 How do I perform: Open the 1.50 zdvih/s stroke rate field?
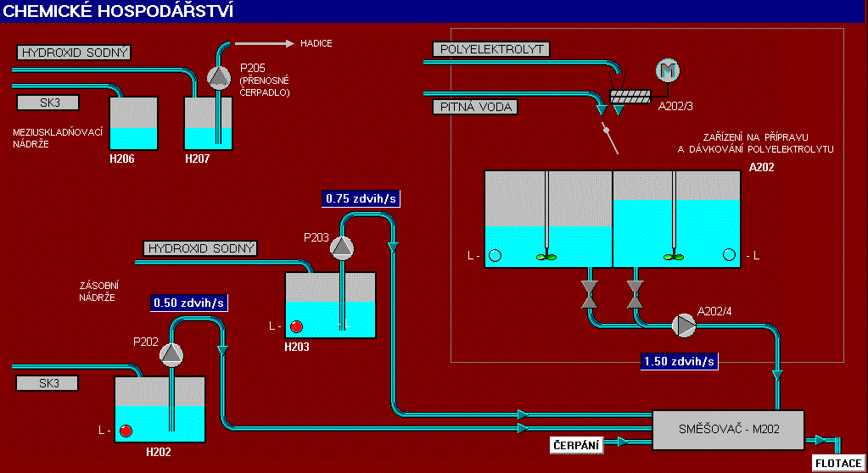coord(680,362)
